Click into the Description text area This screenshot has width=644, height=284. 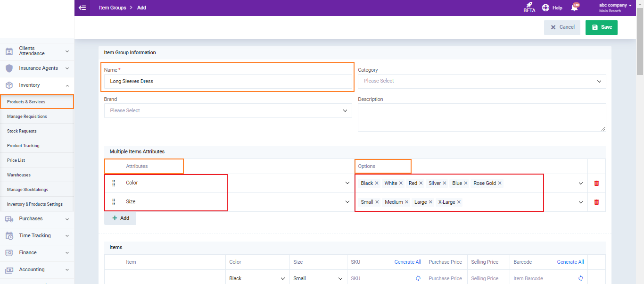click(481, 117)
